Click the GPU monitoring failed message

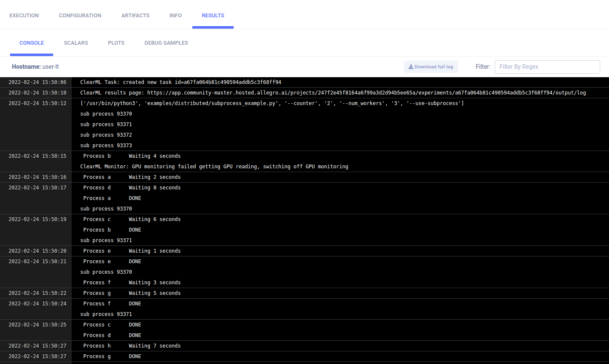click(214, 167)
